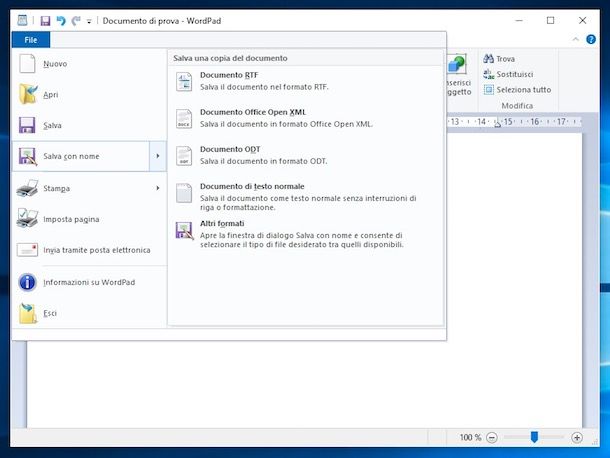
Task: Click the ODT document icon
Action: click(x=184, y=156)
